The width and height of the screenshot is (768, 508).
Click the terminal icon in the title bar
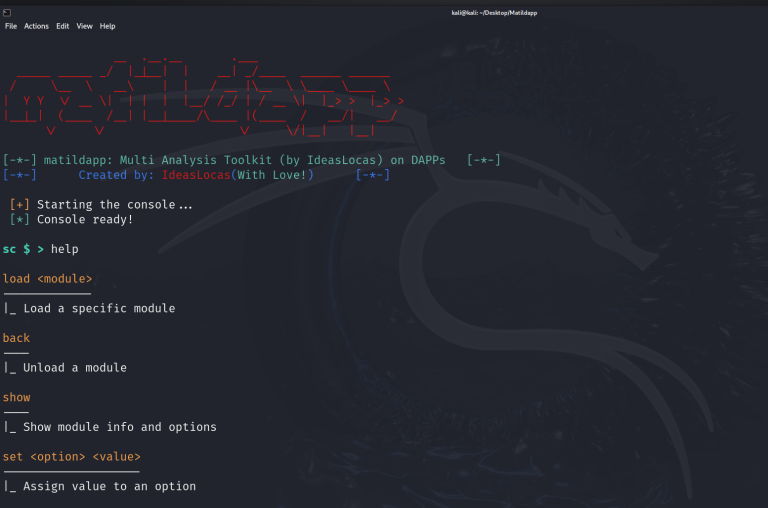(x=7, y=13)
